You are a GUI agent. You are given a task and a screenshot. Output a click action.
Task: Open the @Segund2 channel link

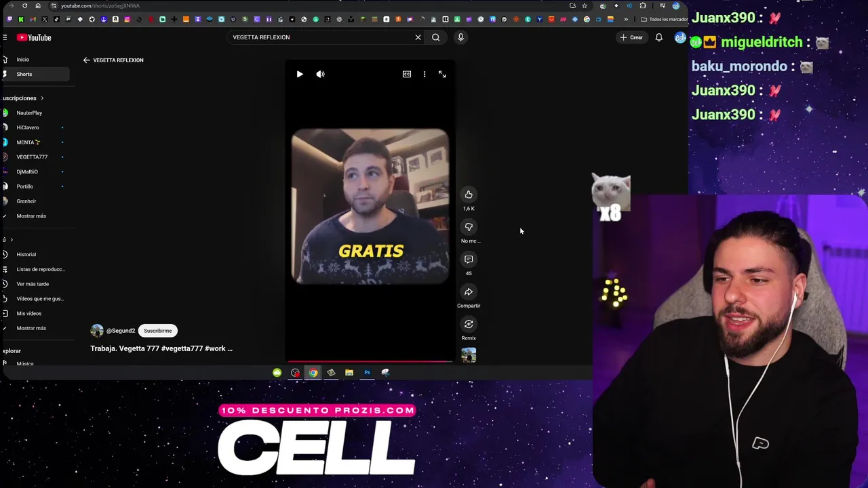pyautogui.click(x=121, y=331)
